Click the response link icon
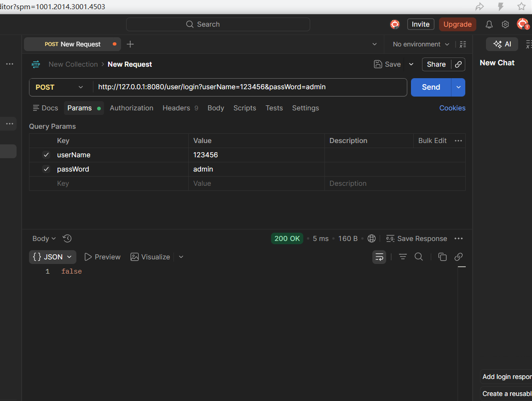Screen dimensions: 532x401 click(x=458, y=257)
